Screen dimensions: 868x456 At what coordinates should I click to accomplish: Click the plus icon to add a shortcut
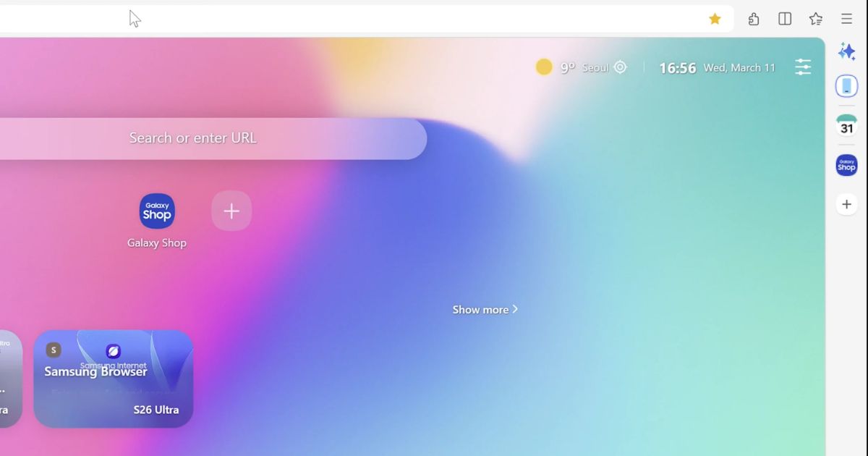[231, 211]
